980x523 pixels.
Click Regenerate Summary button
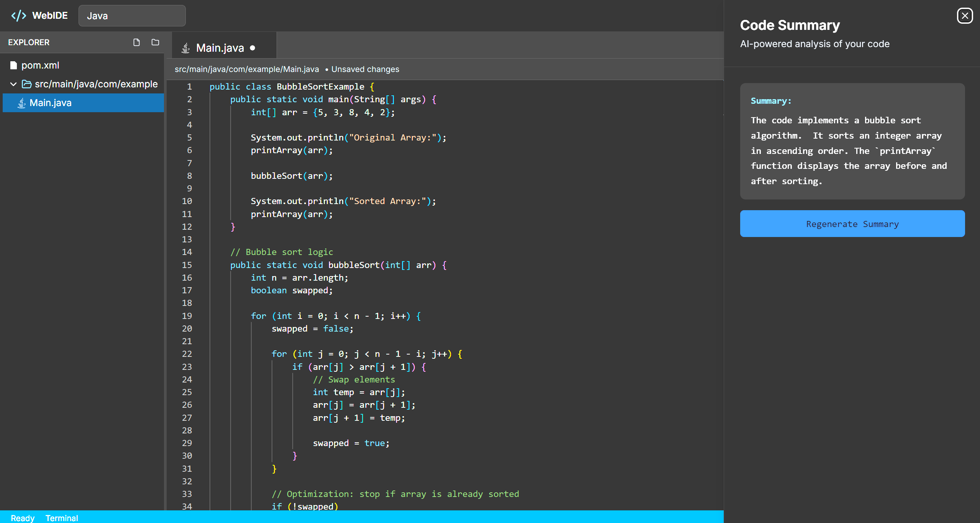pyautogui.click(x=852, y=224)
